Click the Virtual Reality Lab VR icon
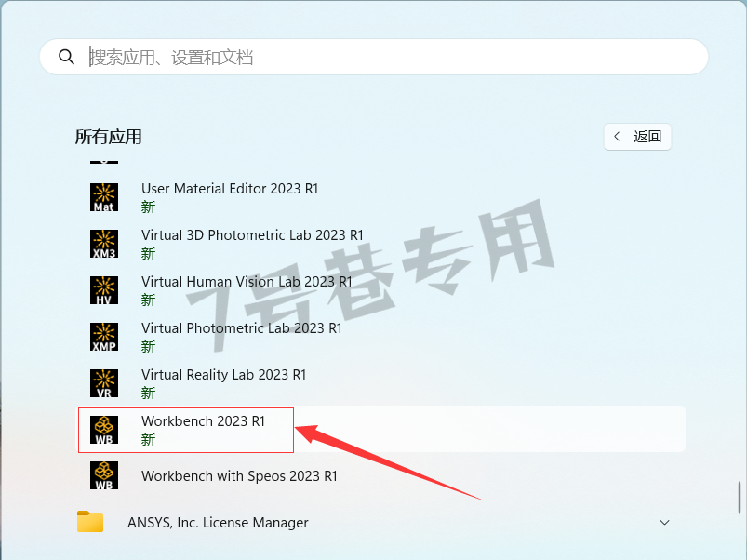Image resolution: width=747 pixels, height=560 pixels. (104, 383)
